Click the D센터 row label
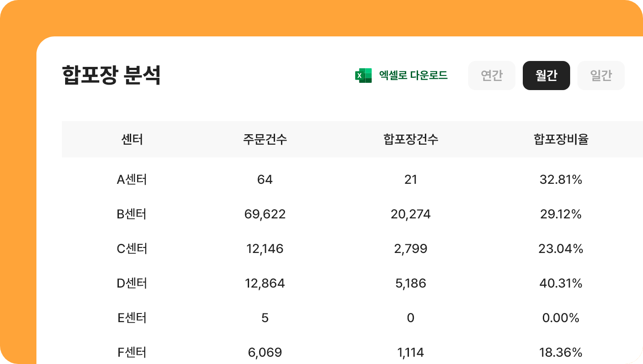 click(132, 283)
